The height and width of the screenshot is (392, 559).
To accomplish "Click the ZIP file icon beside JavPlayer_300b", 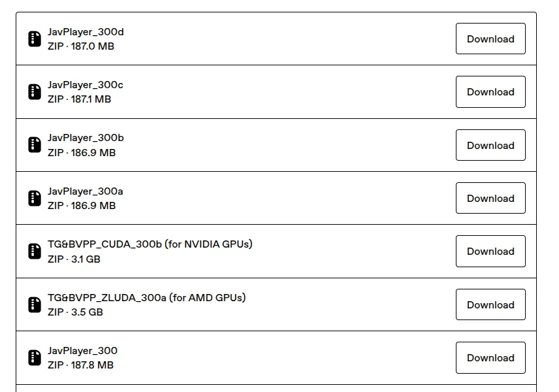I will [35, 145].
